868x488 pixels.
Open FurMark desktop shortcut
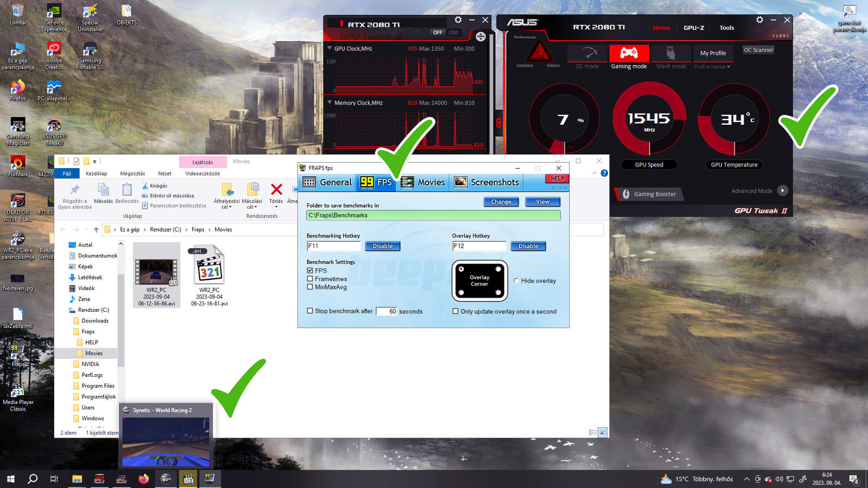[x=18, y=166]
